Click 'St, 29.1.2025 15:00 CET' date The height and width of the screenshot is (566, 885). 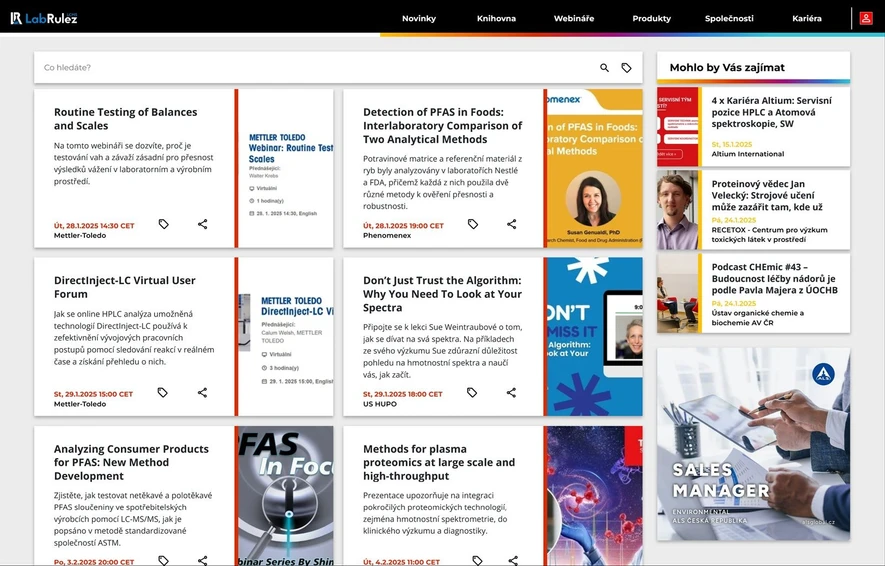coord(93,394)
